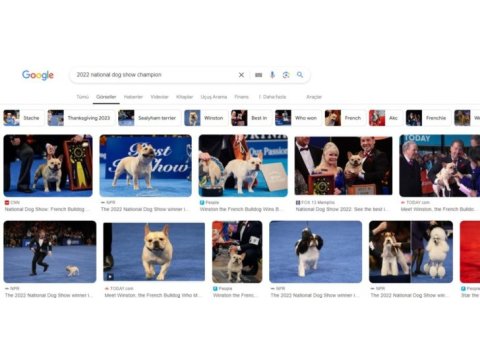Open CNN image of bulldog with ribbon

click(48, 166)
